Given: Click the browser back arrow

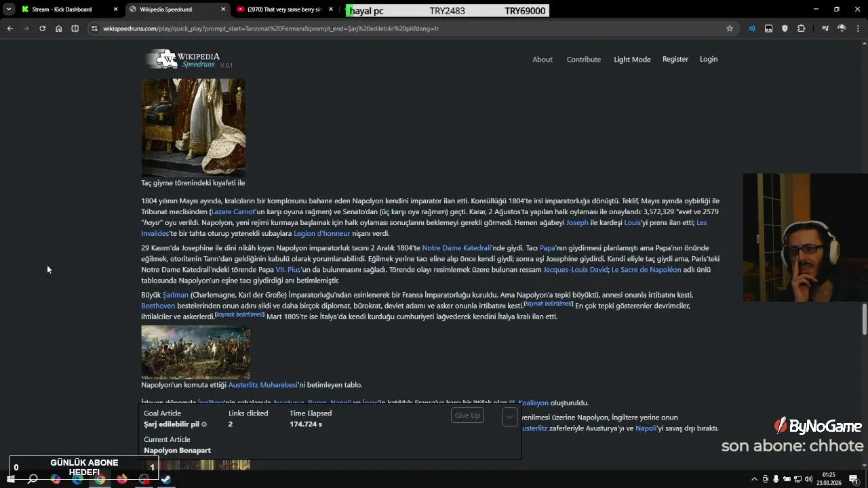Looking at the screenshot, I should 9,28.
